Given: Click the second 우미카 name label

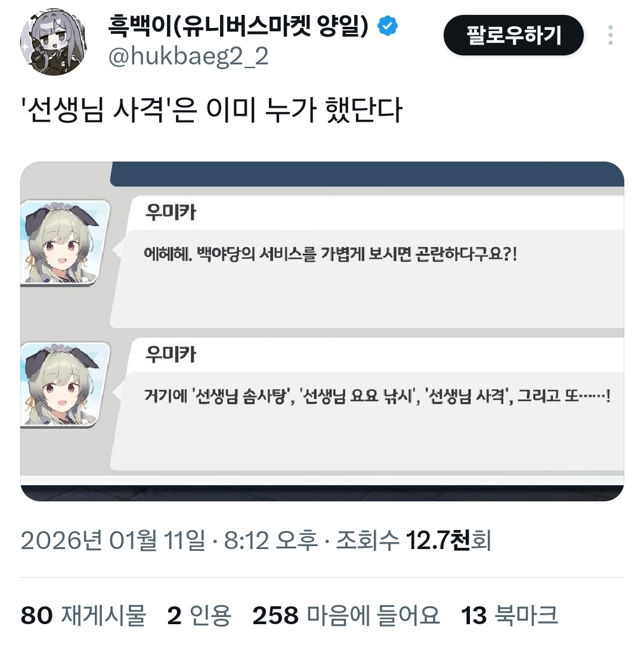Looking at the screenshot, I should click(x=170, y=354).
